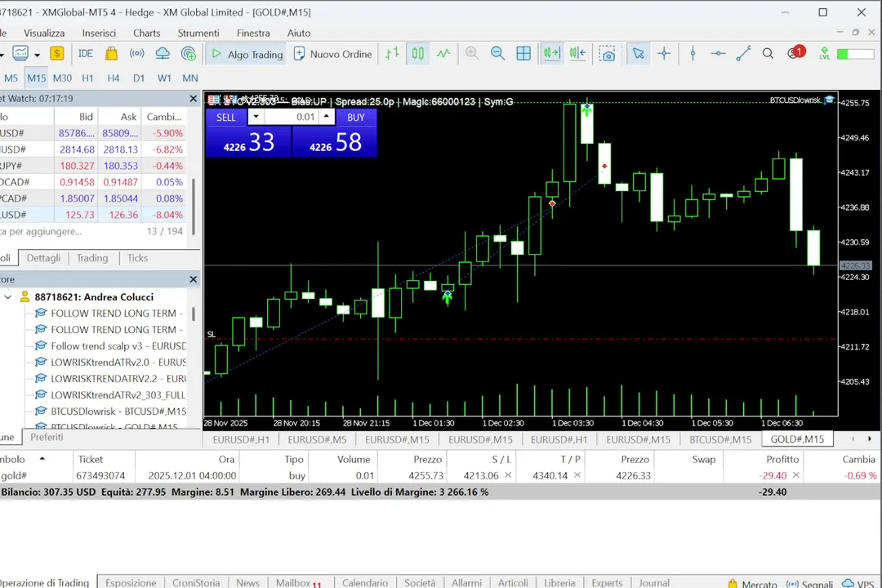Screen dimensions: 882x588
Task: Switch to Preferiti tab in Navigator
Action: click(47, 437)
